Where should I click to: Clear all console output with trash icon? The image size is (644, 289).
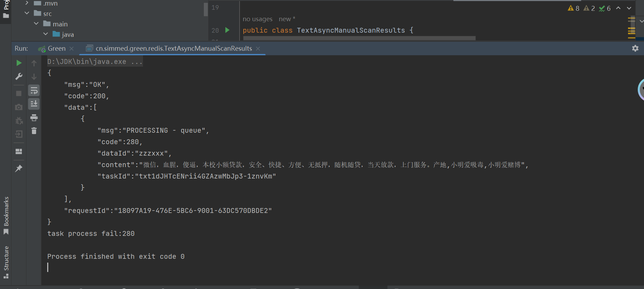coord(34,131)
